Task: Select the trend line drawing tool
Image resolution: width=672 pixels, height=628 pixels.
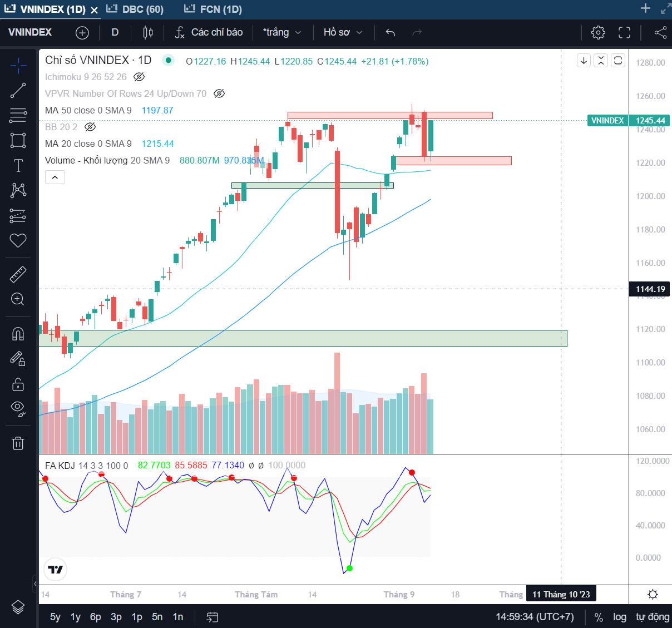Action: coord(18,91)
